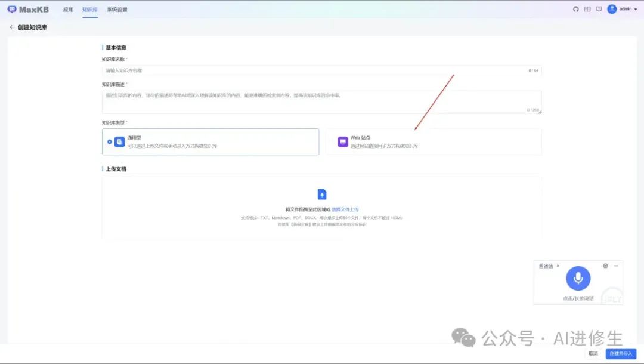Open the GitHub project icon

pyautogui.click(x=576, y=9)
